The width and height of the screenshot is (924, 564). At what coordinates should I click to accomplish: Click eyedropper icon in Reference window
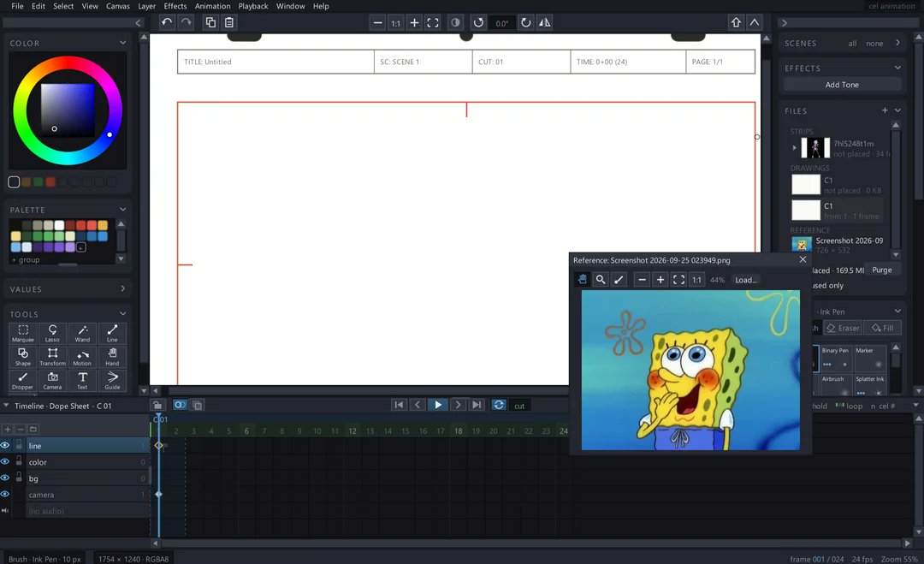619,279
